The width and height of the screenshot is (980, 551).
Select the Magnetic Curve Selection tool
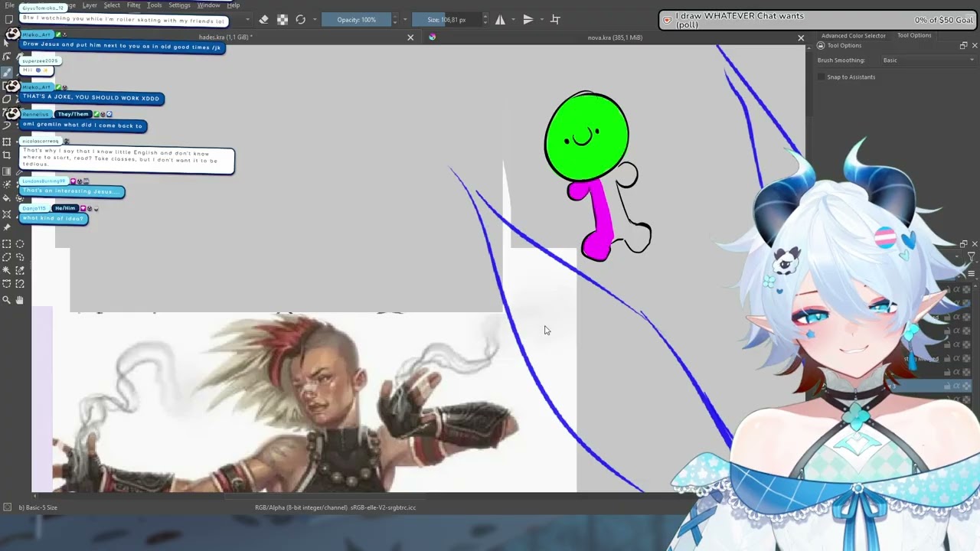(x=20, y=283)
